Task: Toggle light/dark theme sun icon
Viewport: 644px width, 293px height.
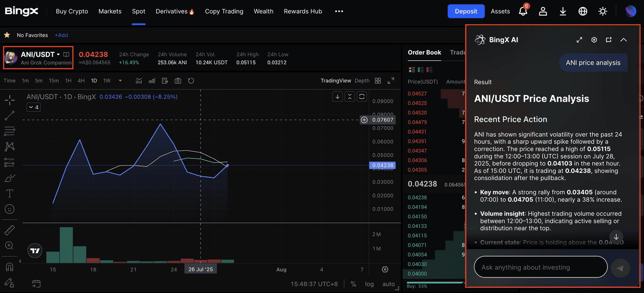Action: point(603,12)
